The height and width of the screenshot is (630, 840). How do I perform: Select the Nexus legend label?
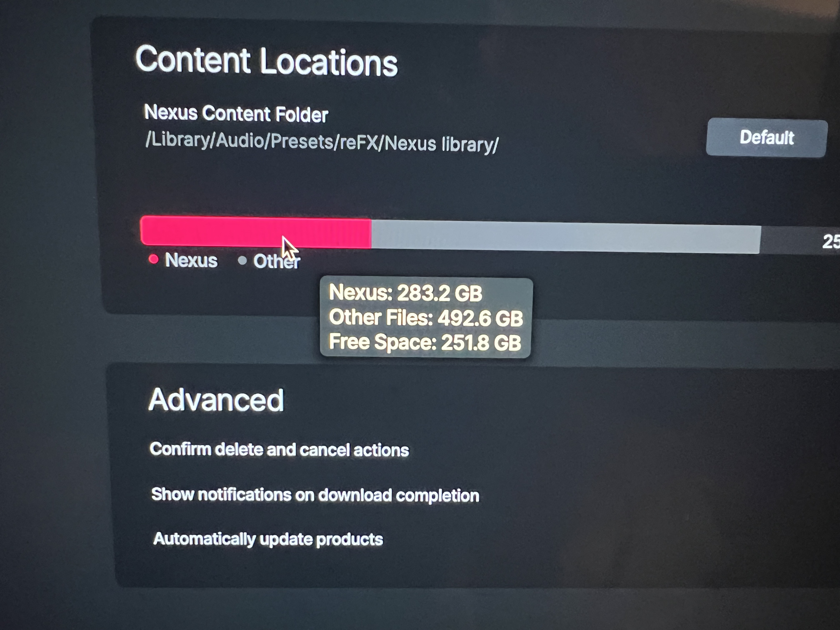(x=191, y=260)
